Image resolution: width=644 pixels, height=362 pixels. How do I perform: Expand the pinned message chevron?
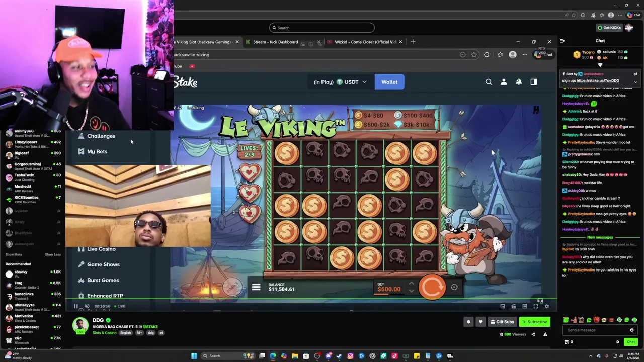[635, 81]
